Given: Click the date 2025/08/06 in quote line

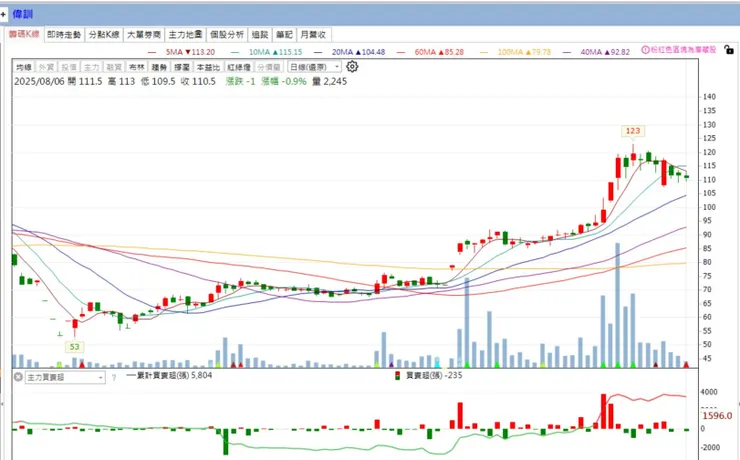Looking at the screenshot, I should 40,81.
